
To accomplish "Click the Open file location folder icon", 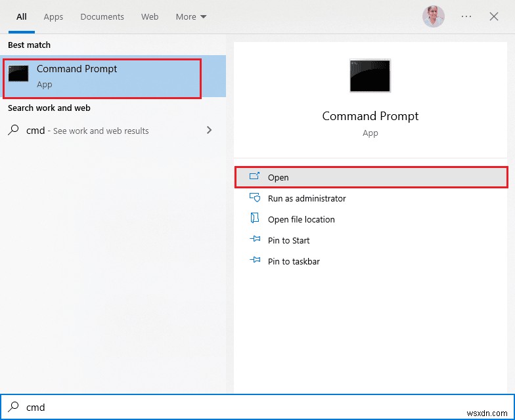I will (x=255, y=218).
